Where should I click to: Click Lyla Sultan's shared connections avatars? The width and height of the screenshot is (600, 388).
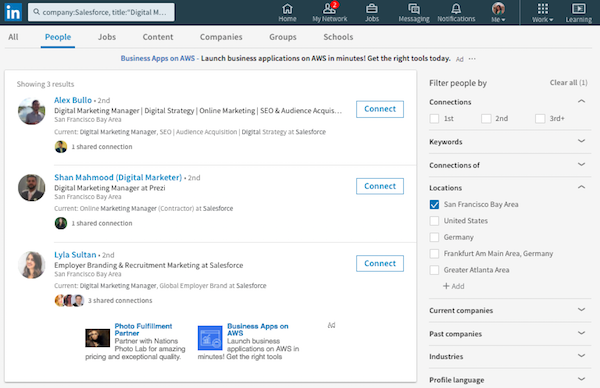(x=69, y=300)
